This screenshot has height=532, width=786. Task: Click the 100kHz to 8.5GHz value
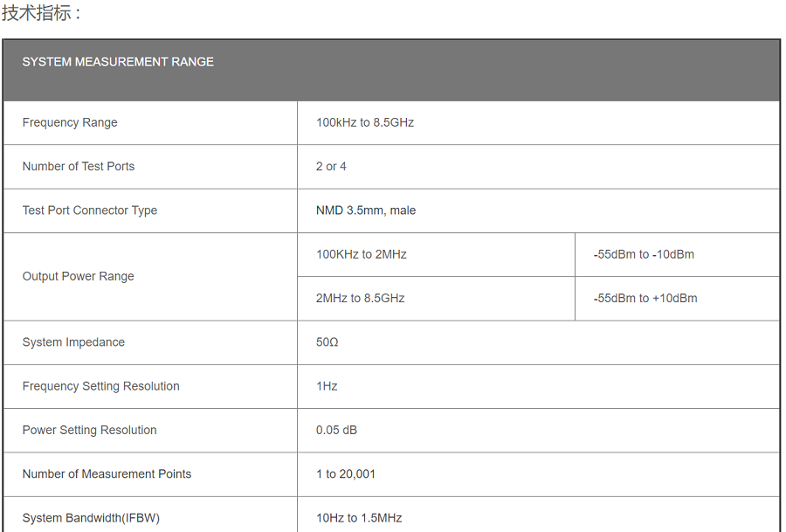[365, 123]
